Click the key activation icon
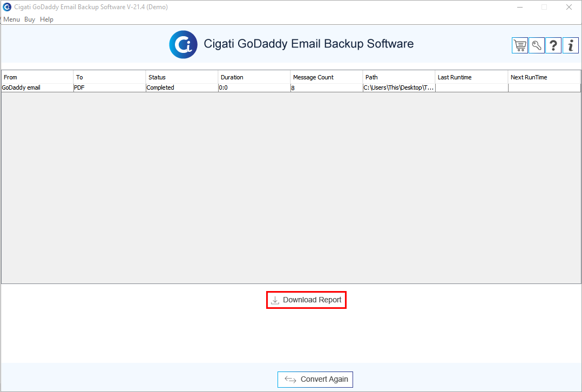582x392 pixels. point(536,46)
